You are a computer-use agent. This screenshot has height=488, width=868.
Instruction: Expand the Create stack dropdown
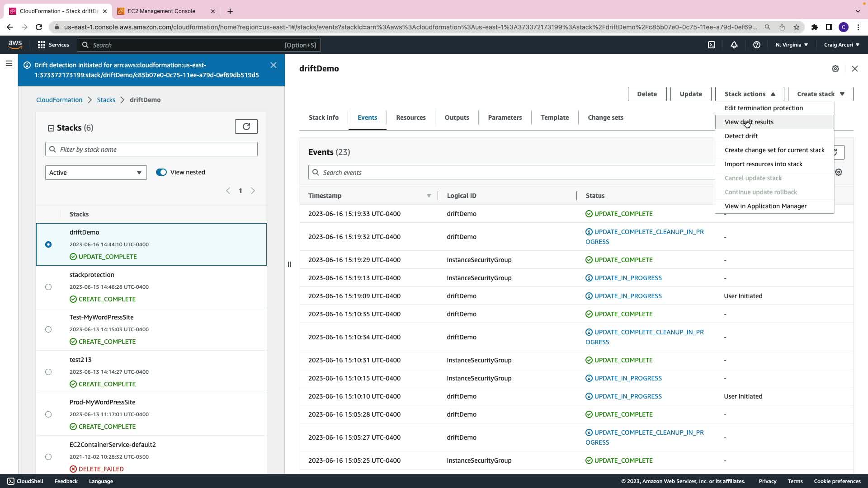820,94
